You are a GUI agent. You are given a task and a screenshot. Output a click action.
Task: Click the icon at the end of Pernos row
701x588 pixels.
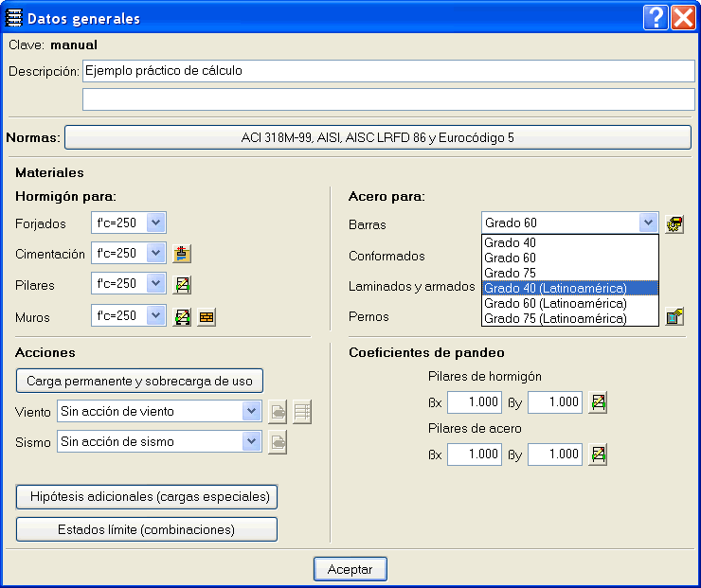(674, 316)
